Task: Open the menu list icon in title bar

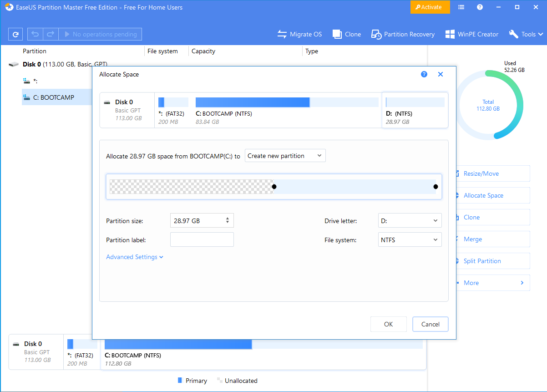Action: [x=461, y=7]
